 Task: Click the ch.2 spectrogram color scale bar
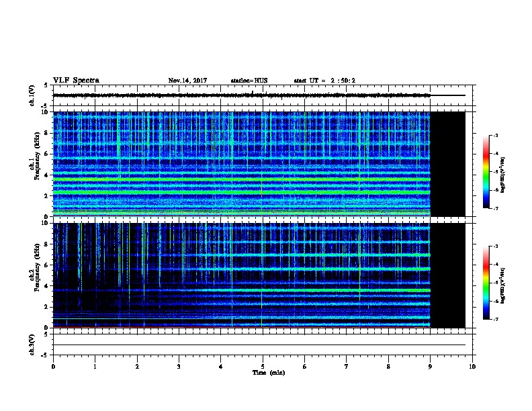point(486,283)
